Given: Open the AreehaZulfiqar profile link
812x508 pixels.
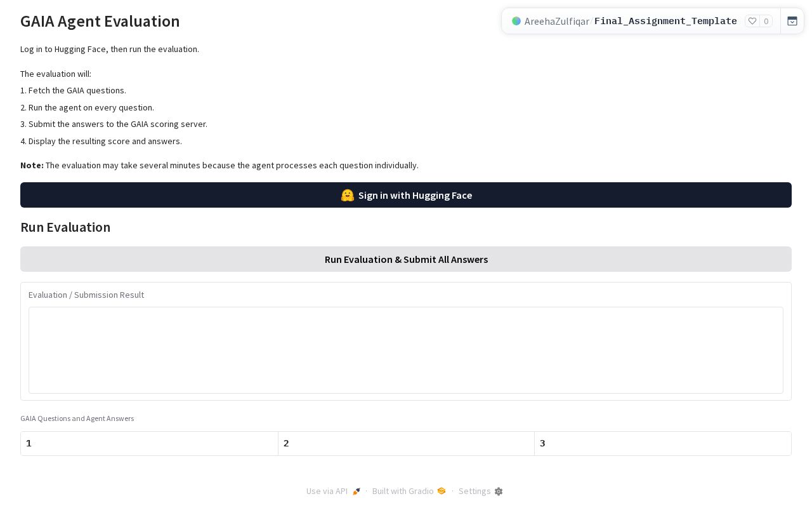Looking at the screenshot, I should 557,21.
